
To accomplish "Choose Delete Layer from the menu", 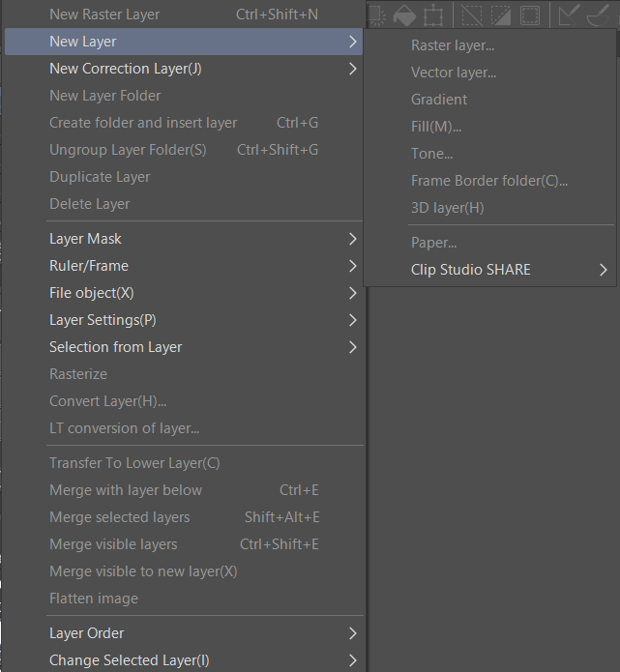I will [x=184, y=204].
